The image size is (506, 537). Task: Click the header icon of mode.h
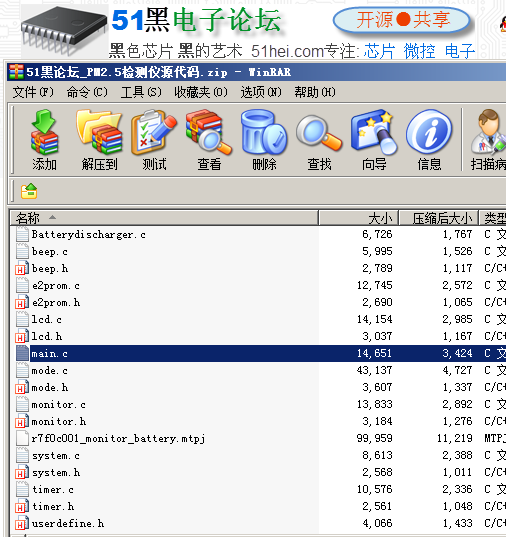pos(22,387)
